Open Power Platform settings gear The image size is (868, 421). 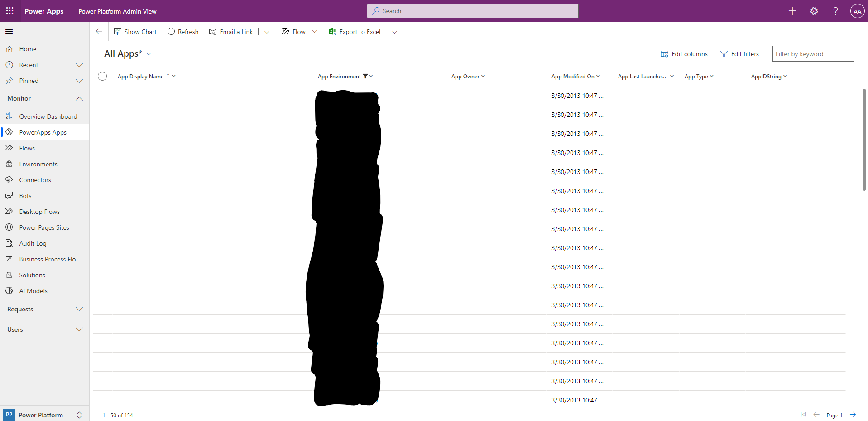pyautogui.click(x=814, y=10)
